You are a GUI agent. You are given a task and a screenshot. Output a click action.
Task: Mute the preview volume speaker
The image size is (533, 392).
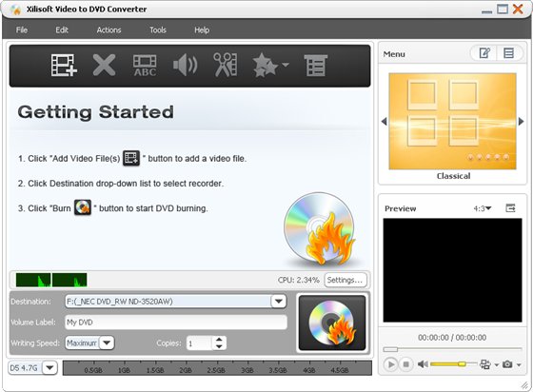[423, 364]
